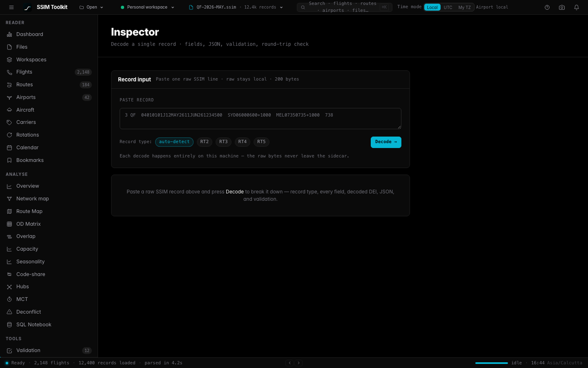588x368 pixels.
Task: Expand the Personal workspace selector
Action: click(147, 7)
